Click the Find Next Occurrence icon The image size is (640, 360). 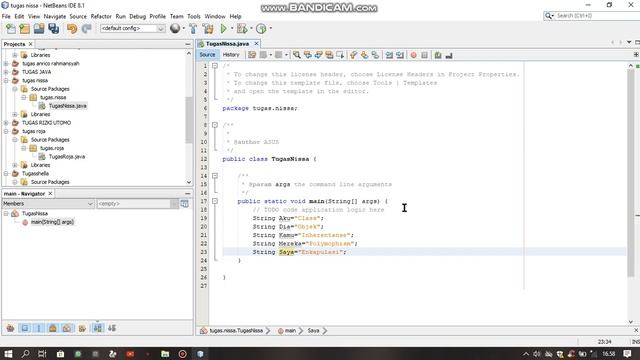[318, 55]
